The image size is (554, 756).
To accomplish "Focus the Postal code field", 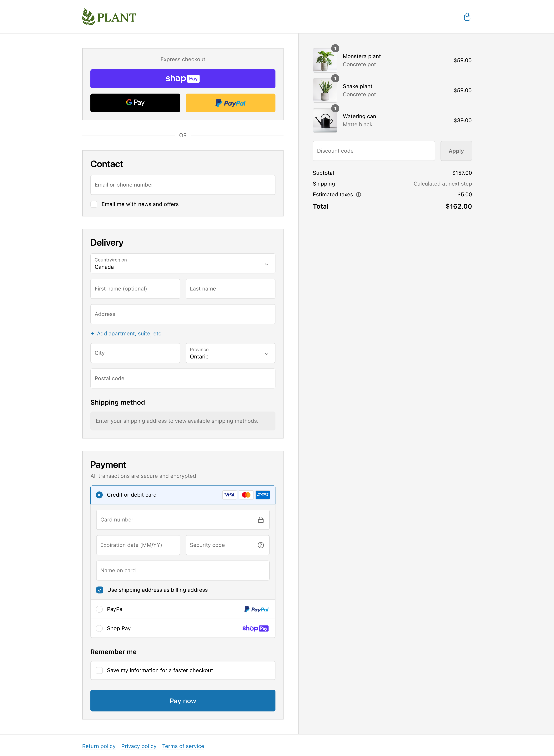I will (183, 379).
